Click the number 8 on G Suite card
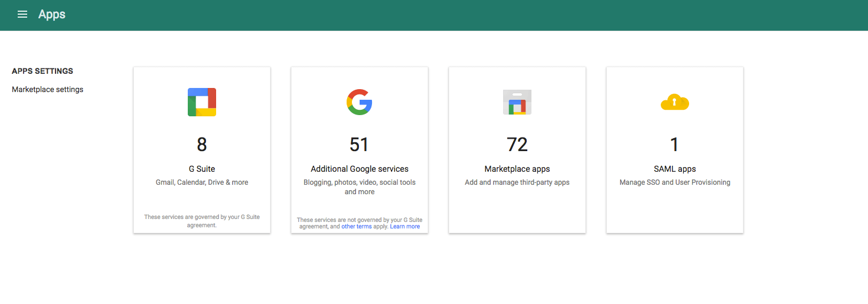The height and width of the screenshot is (304, 868). pyautogui.click(x=202, y=145)
